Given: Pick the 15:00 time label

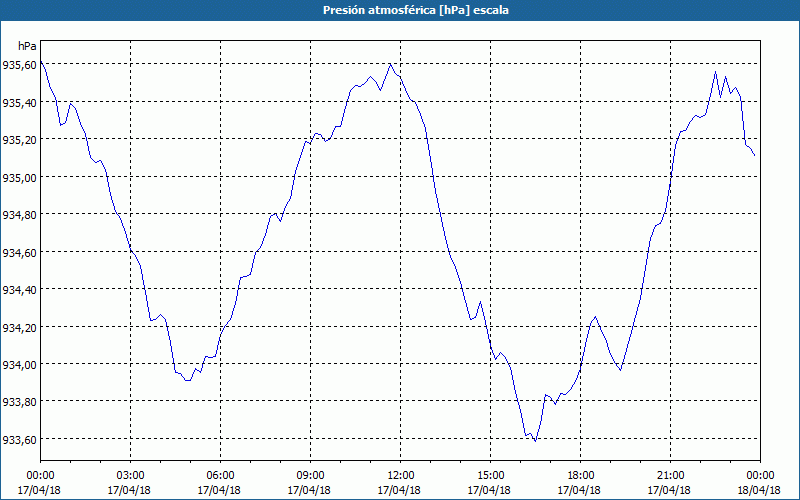Looking at the screenshot, I should coord(490,476).
